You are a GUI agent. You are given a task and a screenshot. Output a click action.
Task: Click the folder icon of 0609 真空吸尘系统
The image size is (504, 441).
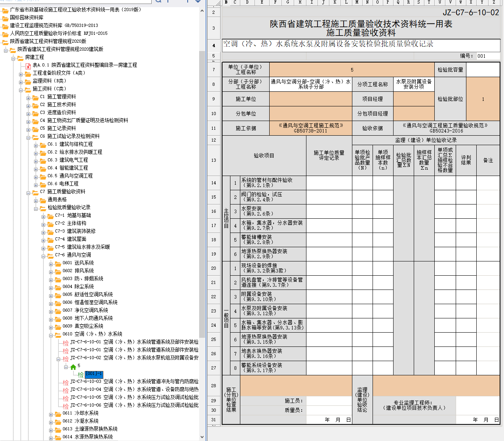[58, 327]
